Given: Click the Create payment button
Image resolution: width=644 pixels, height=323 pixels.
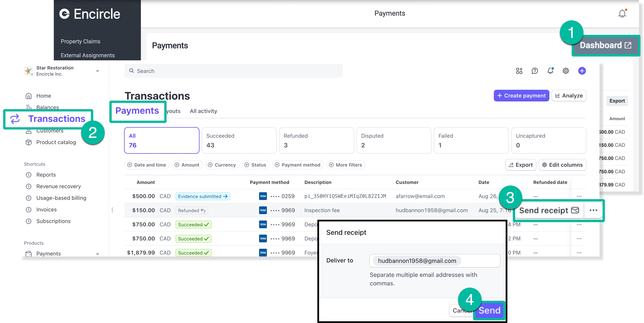Looking at the screenshot, I should [x=521, y=96].
